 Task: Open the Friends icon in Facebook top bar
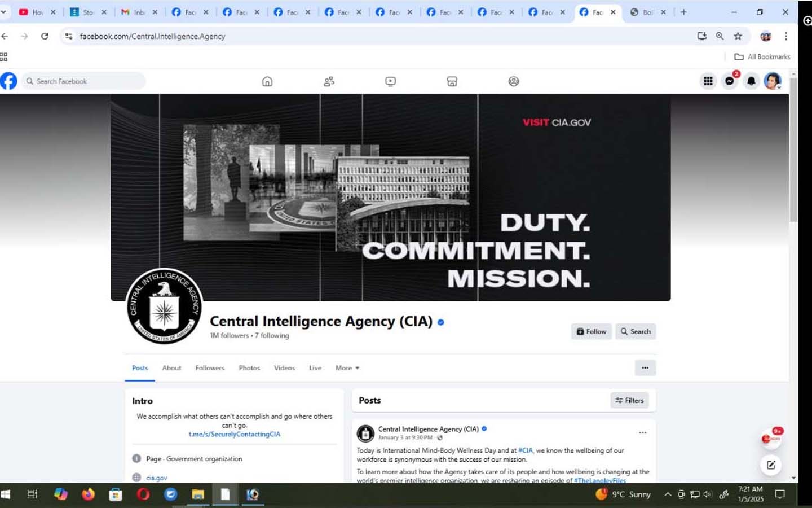(329, 81)
